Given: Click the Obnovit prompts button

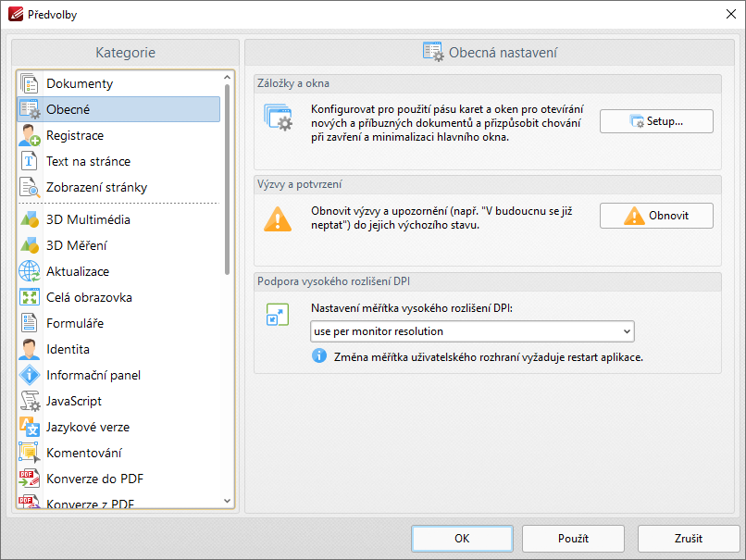Looking at the screenshot, I should (x=656, y=216).
